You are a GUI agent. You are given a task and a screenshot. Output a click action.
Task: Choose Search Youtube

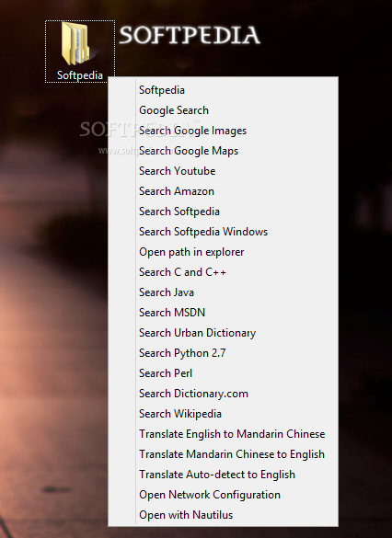tap(223, 171)
